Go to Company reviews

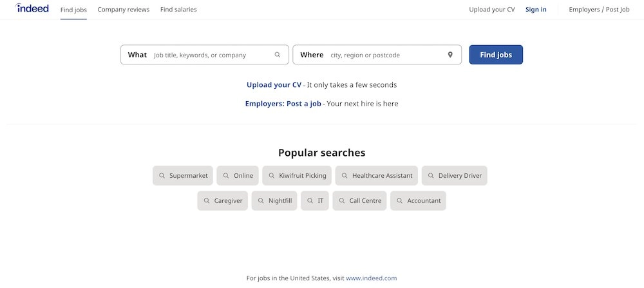point(124,10)
